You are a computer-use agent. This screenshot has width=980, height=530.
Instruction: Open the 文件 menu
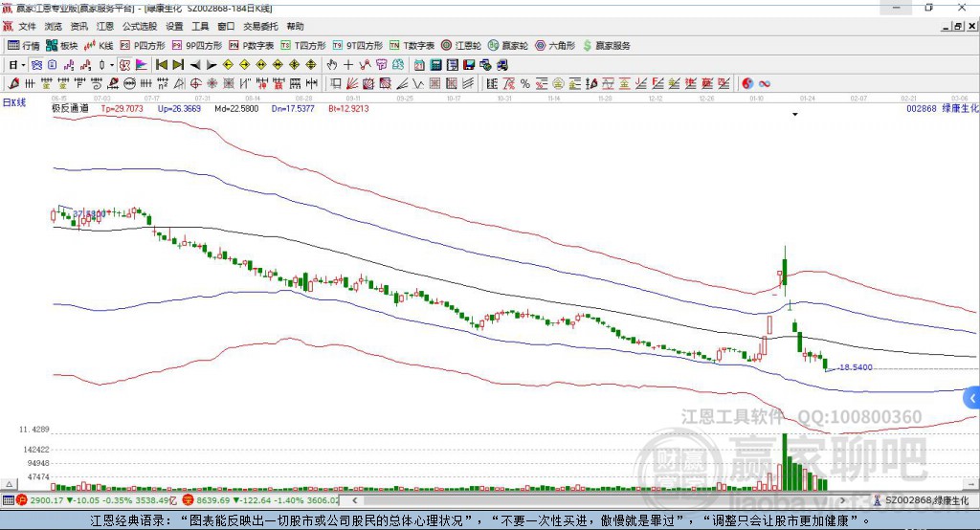coord(27,26)
